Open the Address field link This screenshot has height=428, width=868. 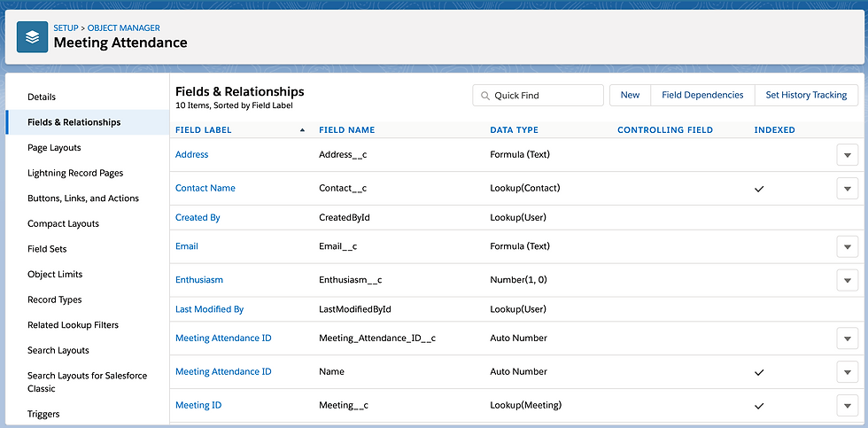191,155
